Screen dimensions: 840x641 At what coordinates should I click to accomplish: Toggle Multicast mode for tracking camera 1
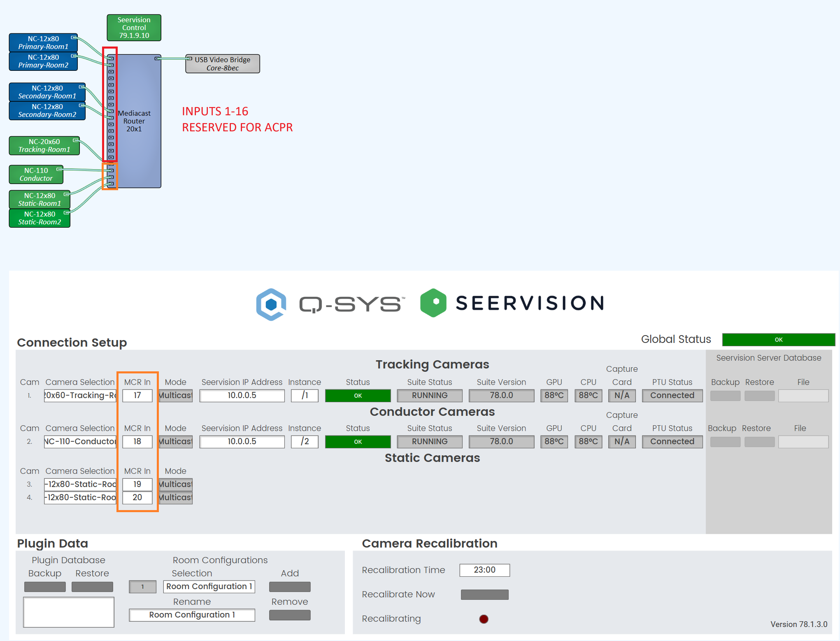point(176,396)
